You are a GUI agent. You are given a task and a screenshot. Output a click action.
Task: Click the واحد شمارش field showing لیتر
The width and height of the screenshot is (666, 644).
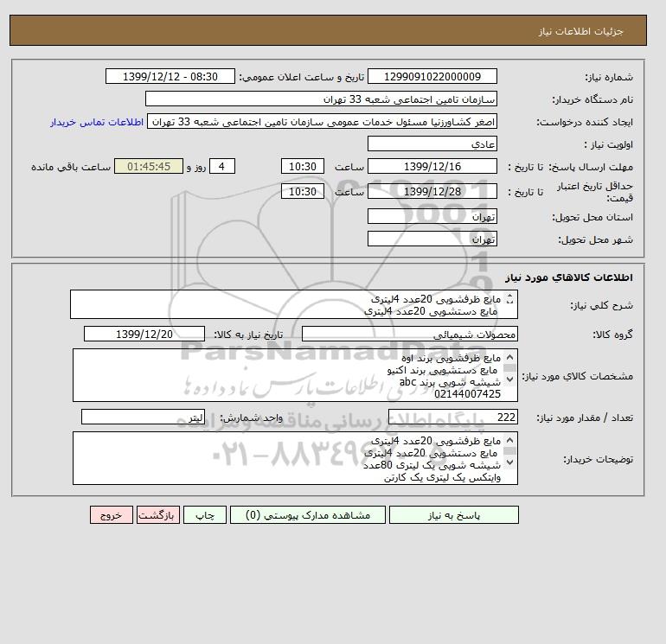(x=143, y=418)
